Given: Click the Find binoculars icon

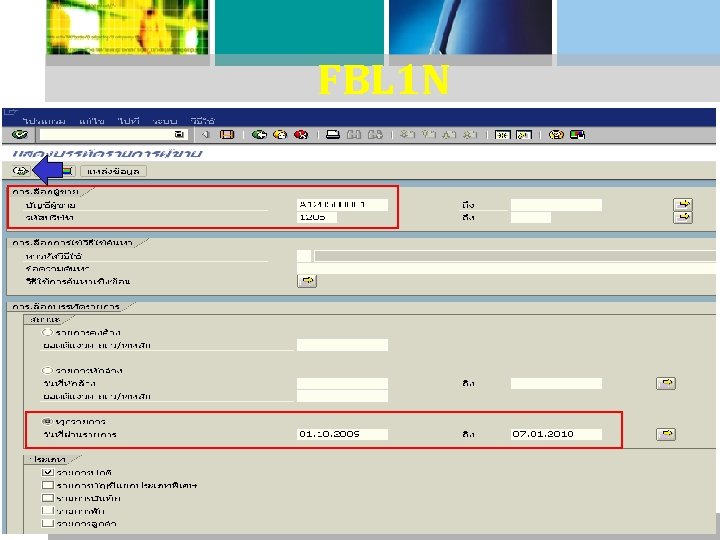Looking at the screenshot, I should (x=354, y=135).
